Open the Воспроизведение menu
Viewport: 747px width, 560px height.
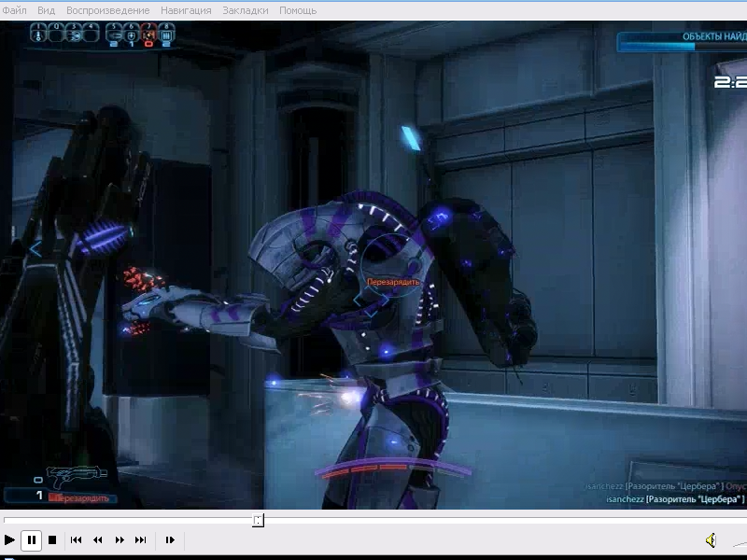click(x=107, y=10)
